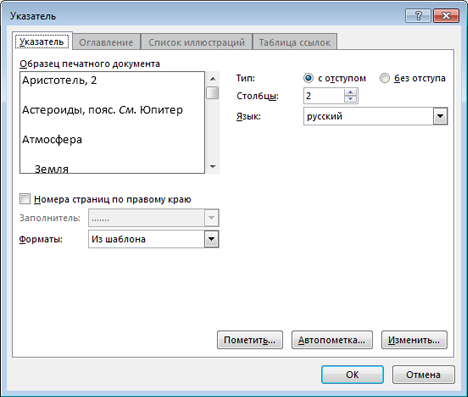The image size is (468, 397).
Task: Click 'Аристотель, 2' in the preview
Action: click(59, 80)
